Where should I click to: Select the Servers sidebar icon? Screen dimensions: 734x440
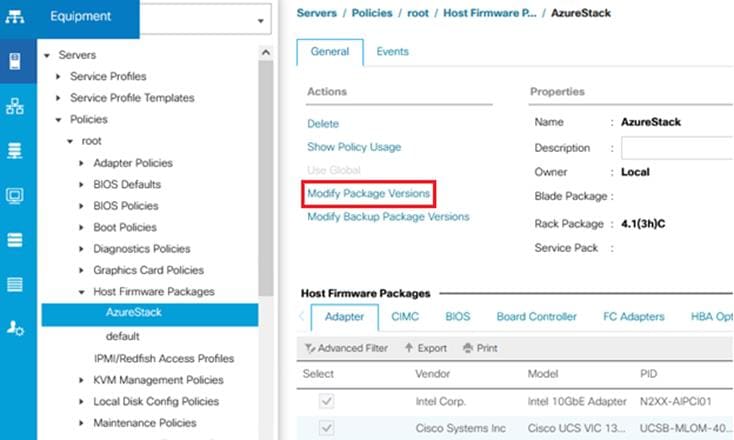click(15, 61)
